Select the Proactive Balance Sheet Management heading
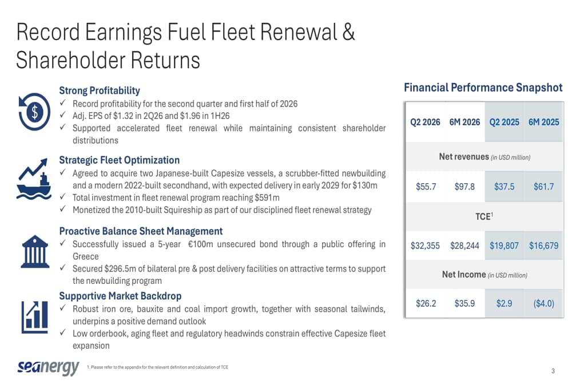 point(141,231)
